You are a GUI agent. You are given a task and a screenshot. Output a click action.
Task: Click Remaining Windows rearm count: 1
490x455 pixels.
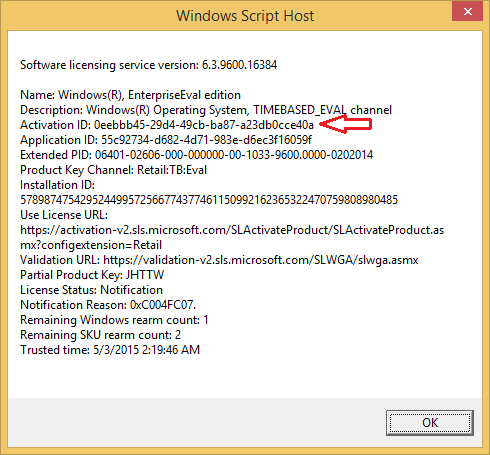click(x=114, y=320)
